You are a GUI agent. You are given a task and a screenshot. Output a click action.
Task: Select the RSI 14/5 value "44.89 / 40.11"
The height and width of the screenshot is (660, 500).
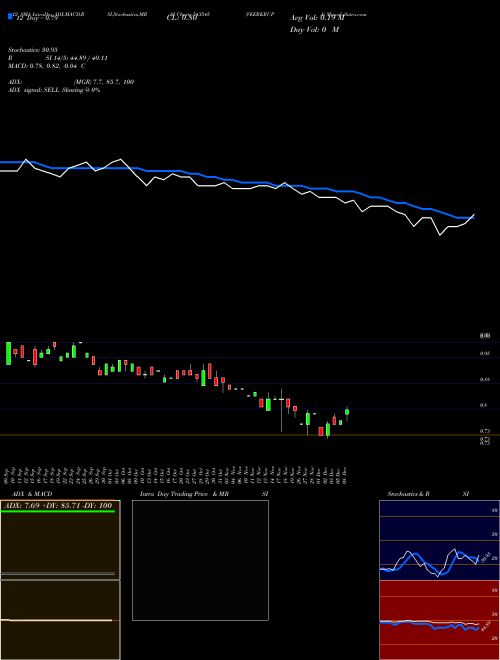pyautogui.click(x=87, y=58)
